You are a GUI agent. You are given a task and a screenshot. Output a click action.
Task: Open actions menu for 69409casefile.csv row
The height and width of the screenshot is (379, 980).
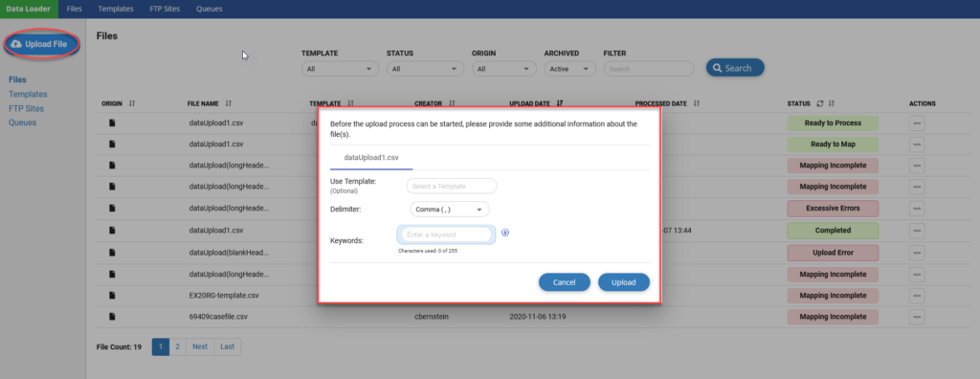click(x=917, y=317)
